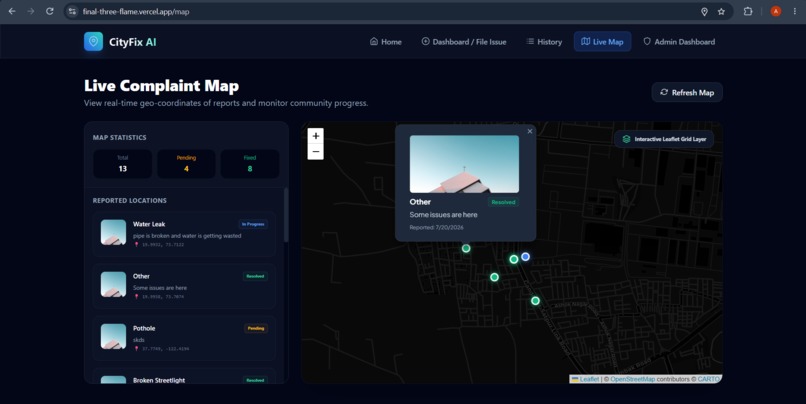Select the green marker directly below the popup
The image size is (806, 404).
pos(466,248)
